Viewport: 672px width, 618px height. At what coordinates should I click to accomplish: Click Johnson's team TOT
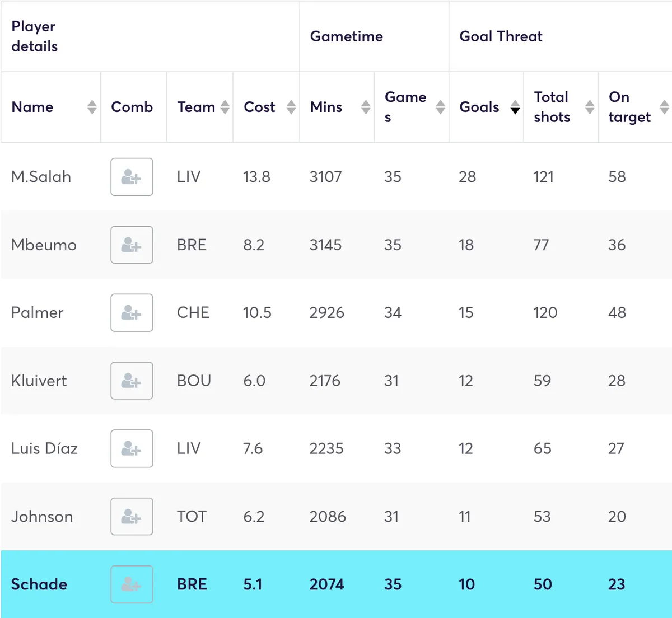click(192, 517)
